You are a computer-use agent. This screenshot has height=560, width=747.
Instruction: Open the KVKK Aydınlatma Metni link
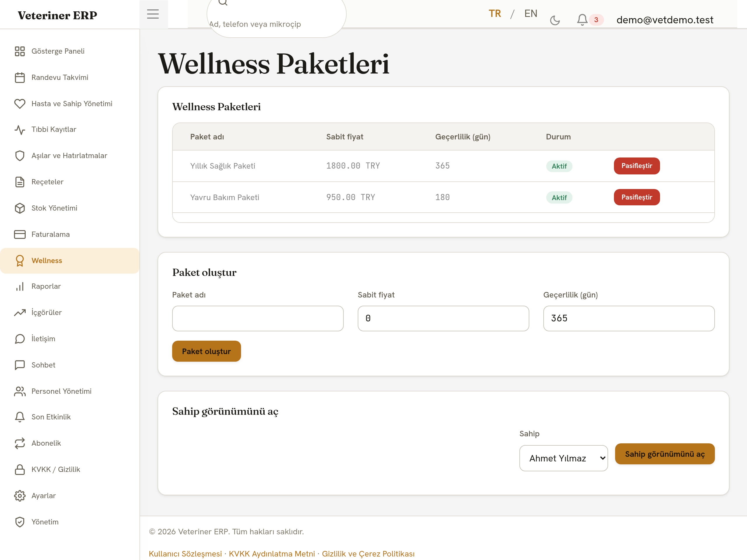pyautogui.click(x=271, y=554)
